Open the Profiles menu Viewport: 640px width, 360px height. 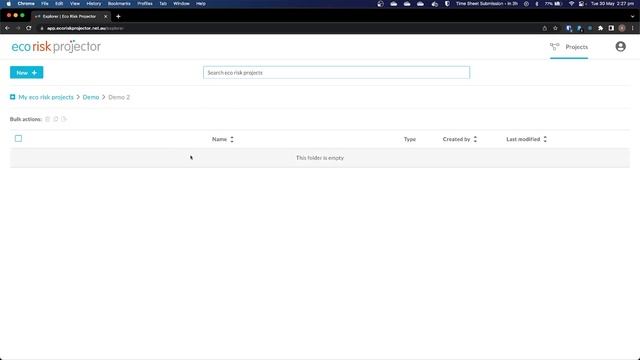[145, 4]
